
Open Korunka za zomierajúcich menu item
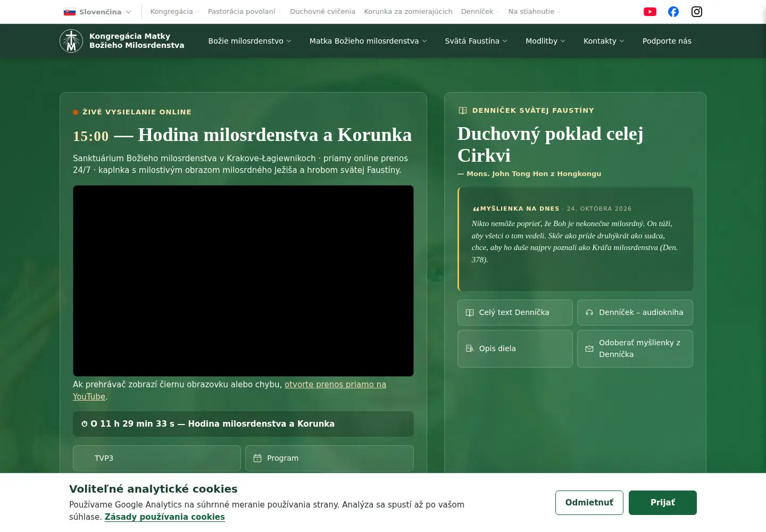(408, 12)
